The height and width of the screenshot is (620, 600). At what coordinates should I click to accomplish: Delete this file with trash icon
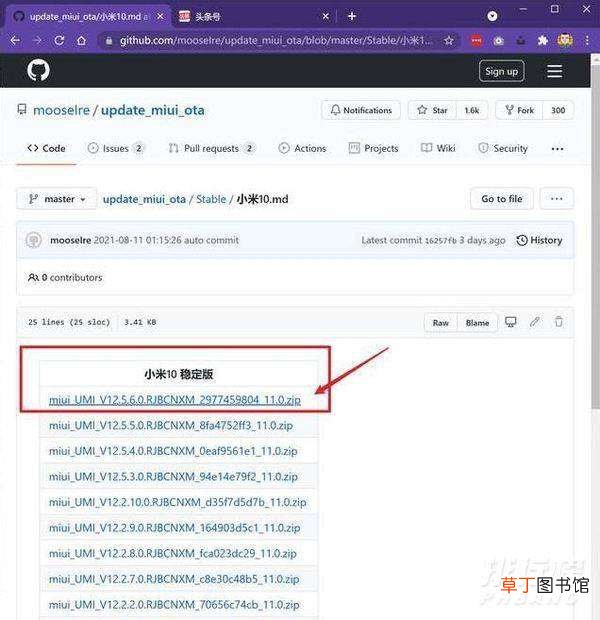pos(558,322)
